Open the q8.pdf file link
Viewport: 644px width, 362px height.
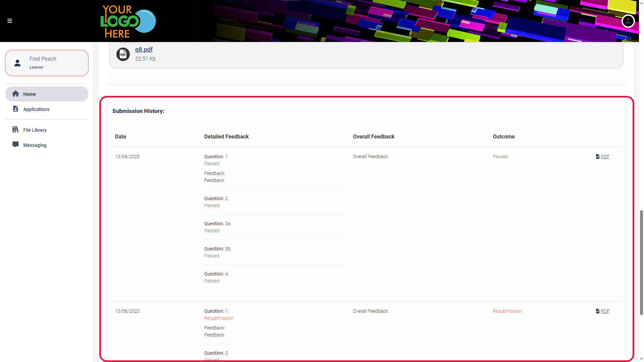click(144, 50)
